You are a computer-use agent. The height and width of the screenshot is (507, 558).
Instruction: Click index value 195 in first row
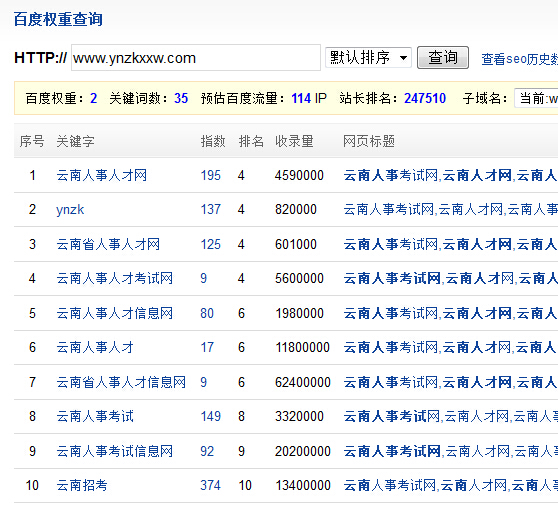[211, 175]
